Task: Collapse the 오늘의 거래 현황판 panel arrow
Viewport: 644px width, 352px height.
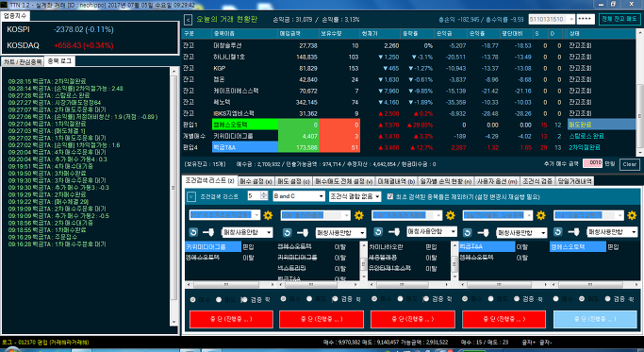Action: pos(188,20)
